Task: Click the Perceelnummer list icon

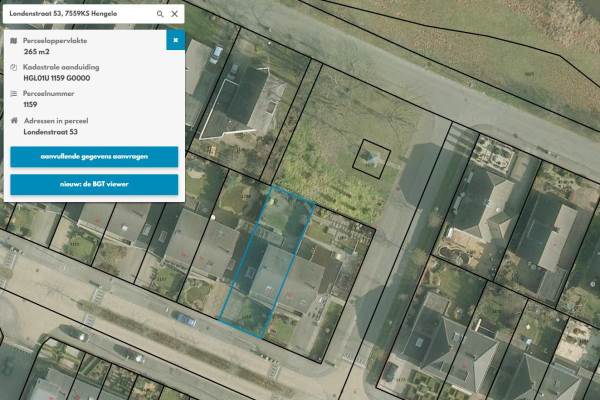Action: 14,93
